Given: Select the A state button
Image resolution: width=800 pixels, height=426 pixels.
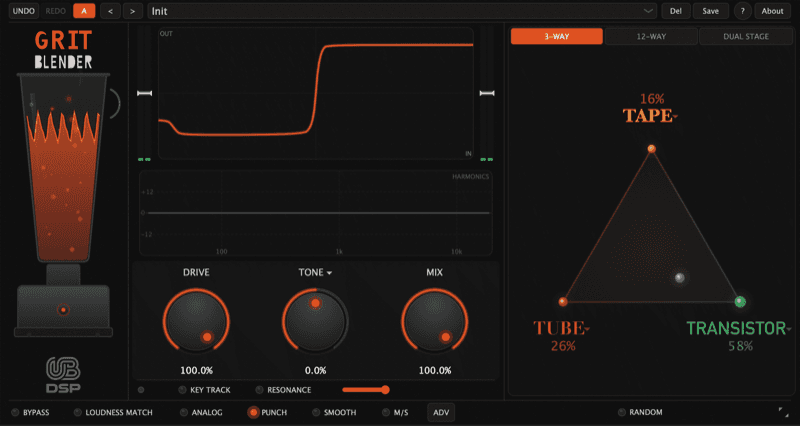Looking at the screenshot, I should [84, 11].
